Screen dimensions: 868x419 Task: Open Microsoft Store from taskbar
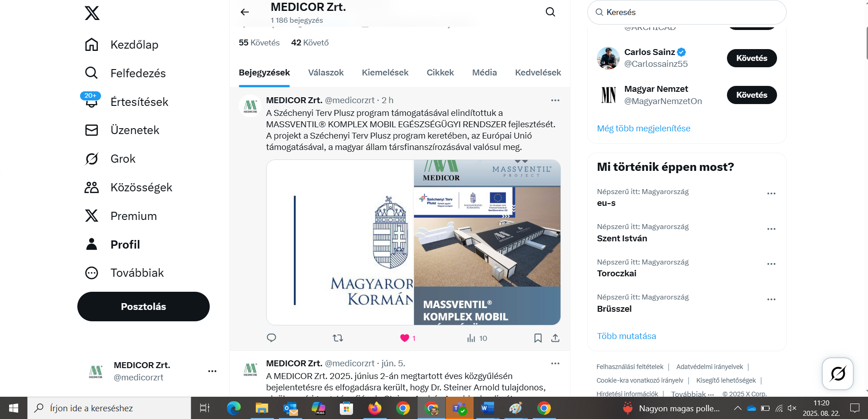pos(346,408)
